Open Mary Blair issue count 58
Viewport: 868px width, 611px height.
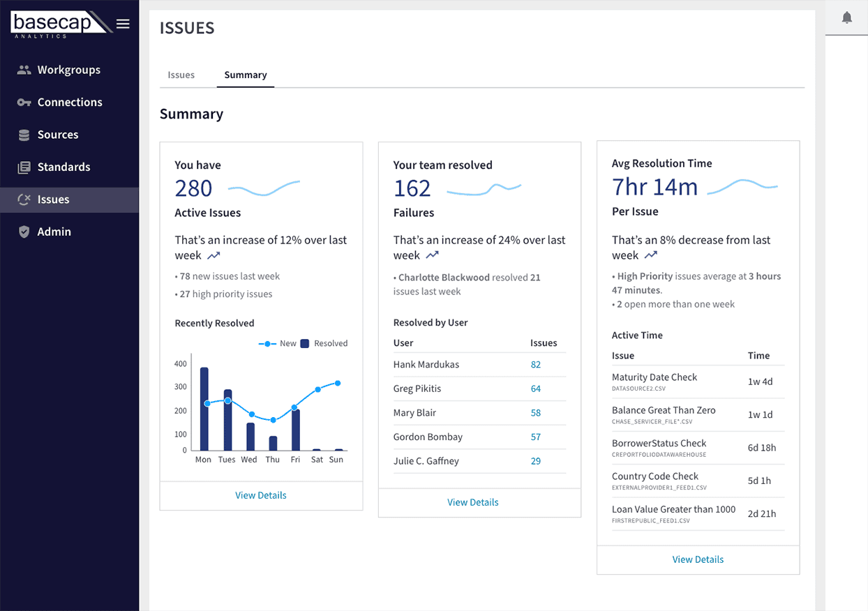point(536,413)
